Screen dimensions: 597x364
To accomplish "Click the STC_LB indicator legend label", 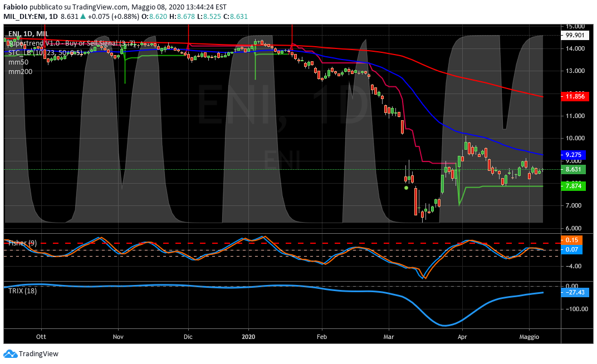I will click(45, 53).
